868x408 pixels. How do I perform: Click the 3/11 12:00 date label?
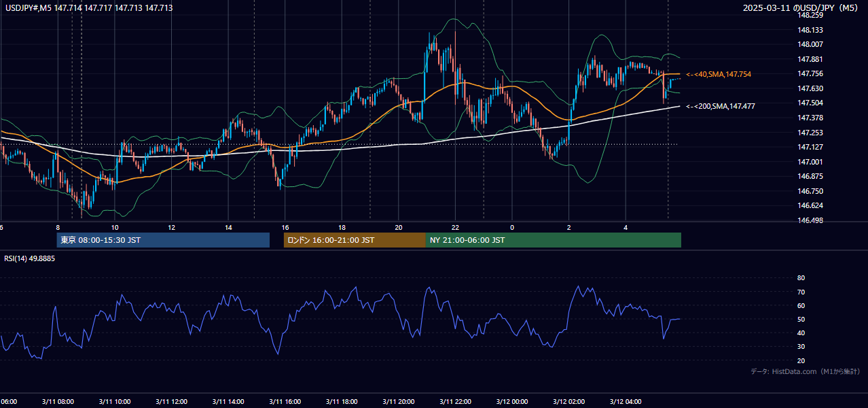point(172,402)
